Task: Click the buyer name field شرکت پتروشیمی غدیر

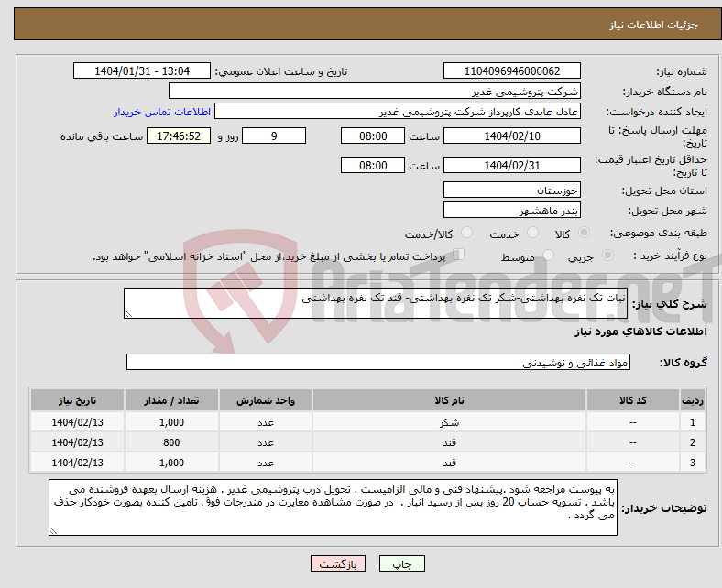Action: [x=375, y=92]
